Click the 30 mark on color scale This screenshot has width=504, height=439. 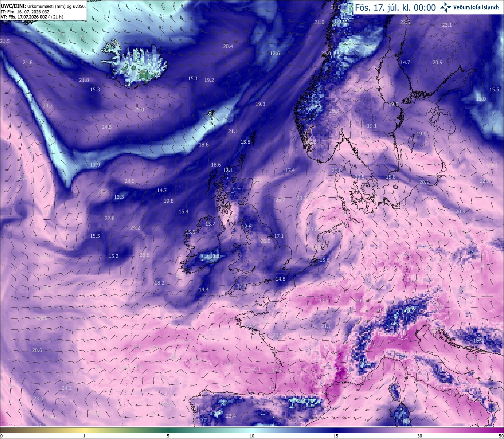420,436
